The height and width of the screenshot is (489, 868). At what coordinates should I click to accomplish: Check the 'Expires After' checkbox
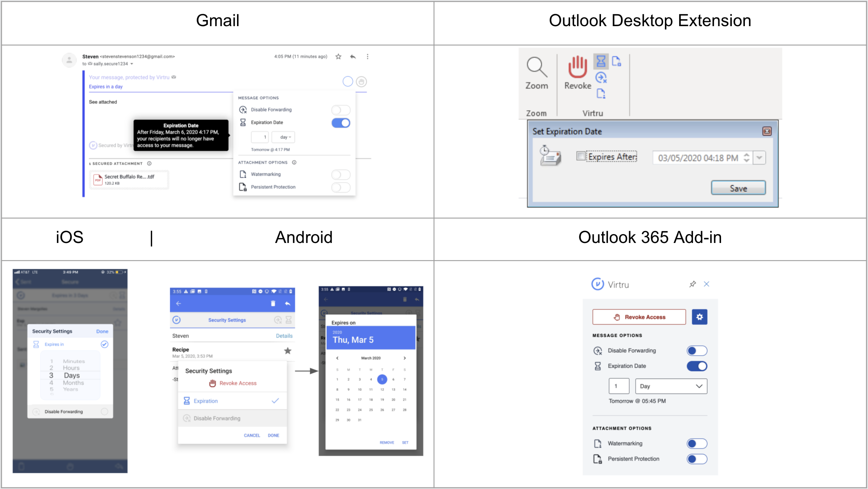click(580, 156)
